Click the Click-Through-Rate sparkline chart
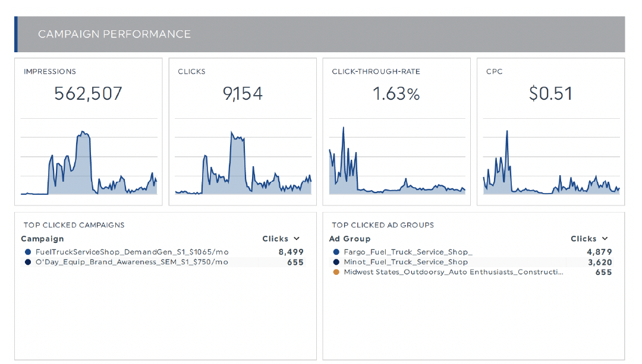Viewport: 642px width, 364px height. (397, 163)
